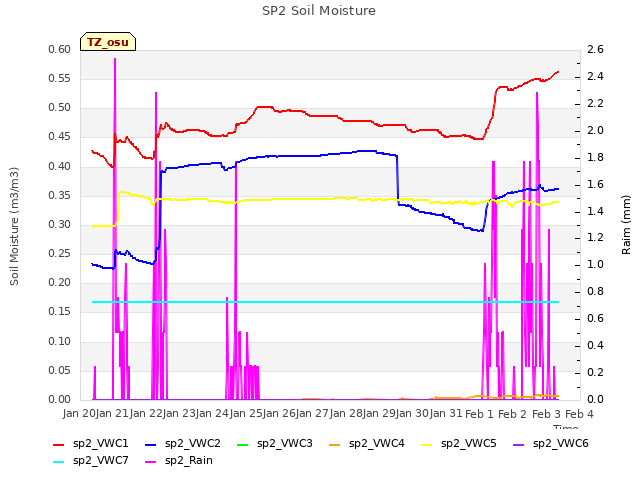Click the 0.60 left axis tick label
This screenshot has width=640, height=480.
[x=60, y=50]
